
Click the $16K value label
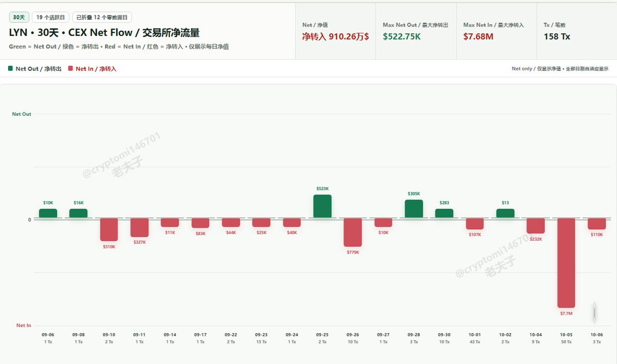79,203
